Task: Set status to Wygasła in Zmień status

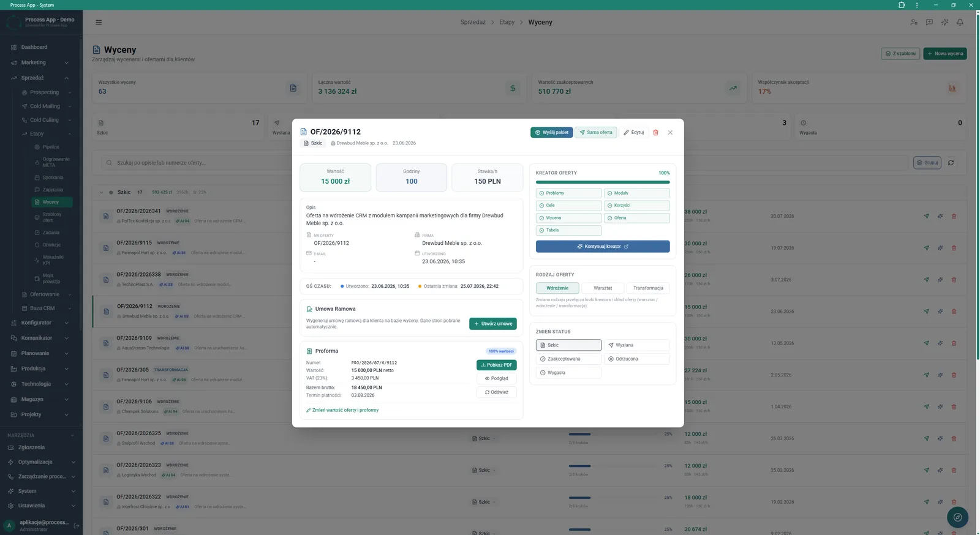Action: pos(568,373)
